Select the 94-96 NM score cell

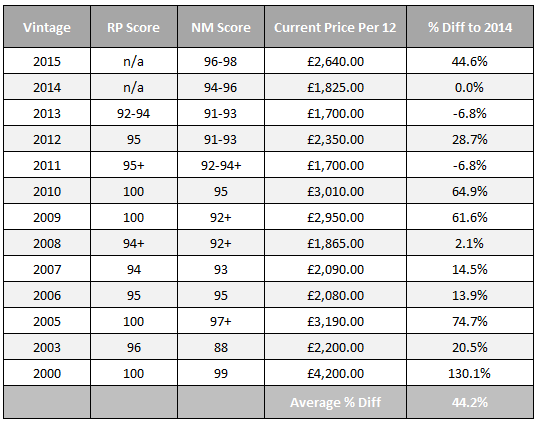coord(221,87)
